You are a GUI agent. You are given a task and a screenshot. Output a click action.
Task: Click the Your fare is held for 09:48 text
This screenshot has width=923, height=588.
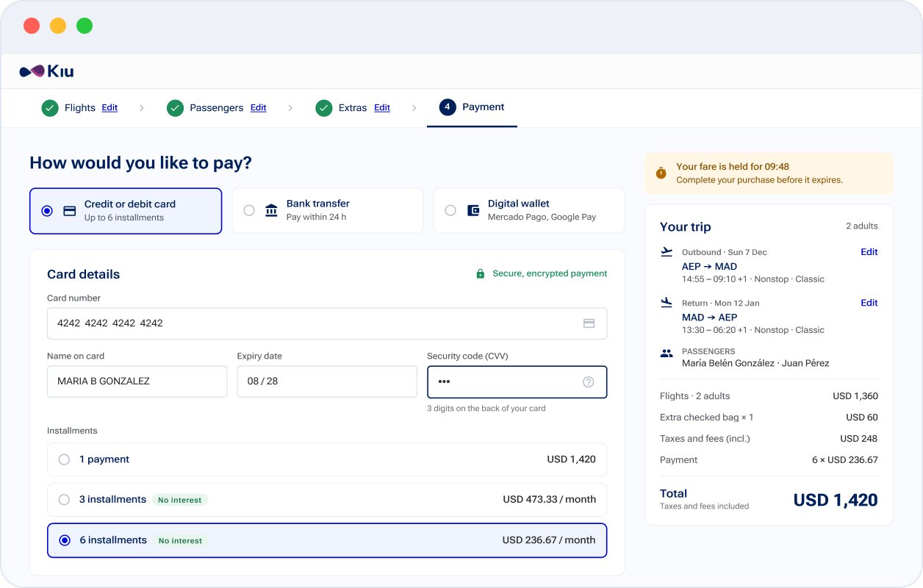[733, 167]
